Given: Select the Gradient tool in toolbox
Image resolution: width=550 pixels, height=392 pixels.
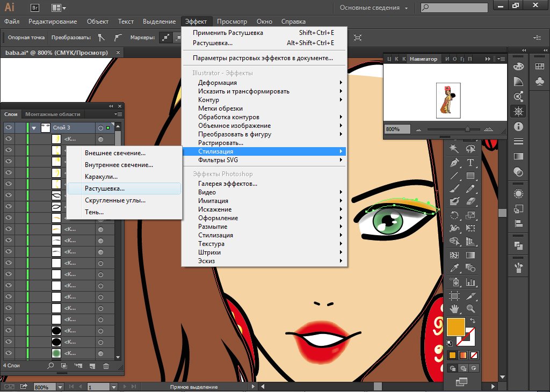Looking at the screenshot, I should [x=471, y=255].
